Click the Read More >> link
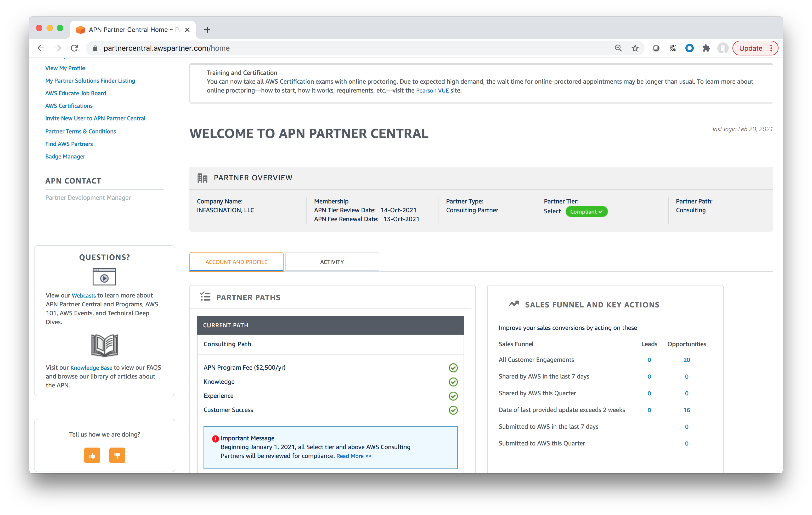This screenshot has height=515, width=812. [354, 456]
